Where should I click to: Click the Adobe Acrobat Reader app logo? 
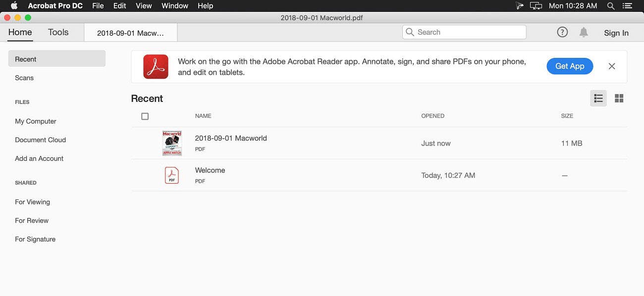[x=156, y=66]
